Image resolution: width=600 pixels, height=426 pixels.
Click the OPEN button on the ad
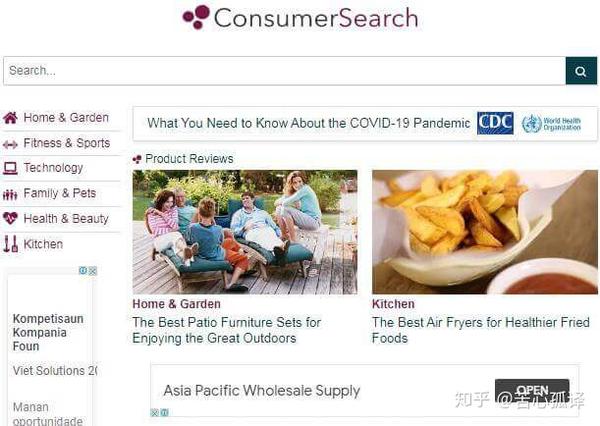pos(532,391)
